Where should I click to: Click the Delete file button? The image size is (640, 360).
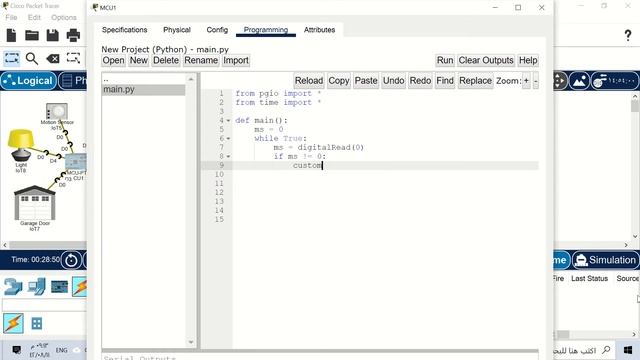pyautogui.click(x=166, y=60)
